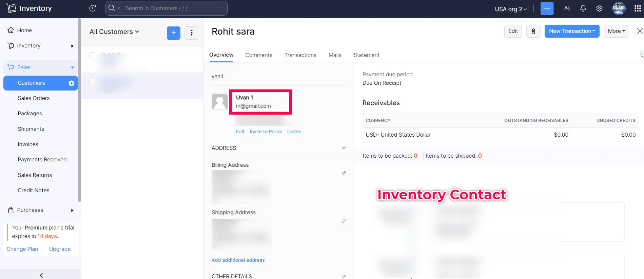Open the referrals people icon in header

[567, 8]
